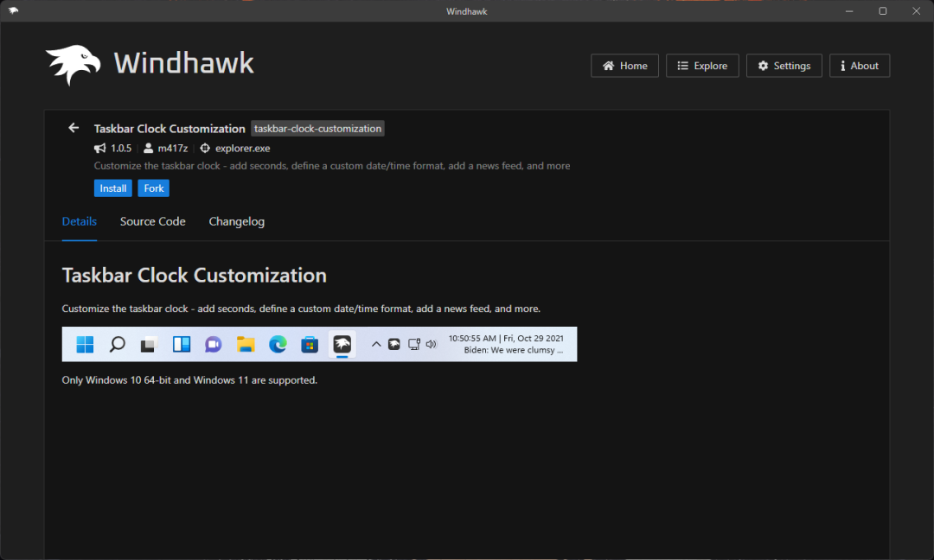The width and height of the screenshot is (934, 560).
Task: Expand tray overflow chevron in preview
Action: click(x=376, y=344)
